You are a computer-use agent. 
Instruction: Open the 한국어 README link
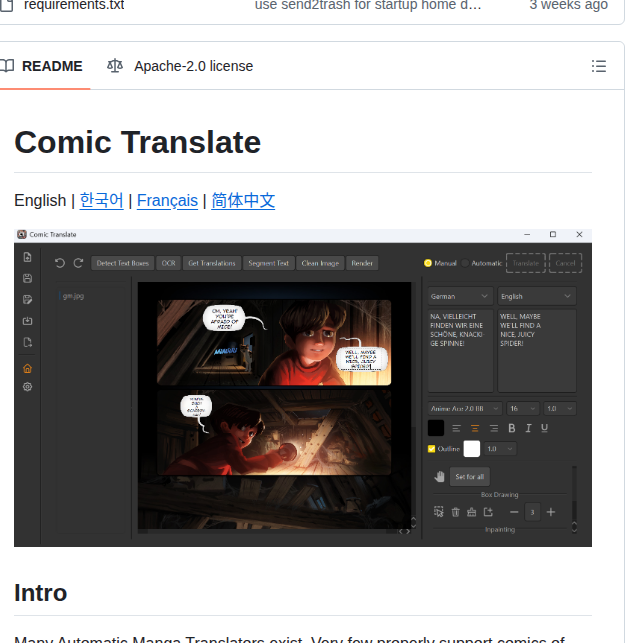coord(101,201)
